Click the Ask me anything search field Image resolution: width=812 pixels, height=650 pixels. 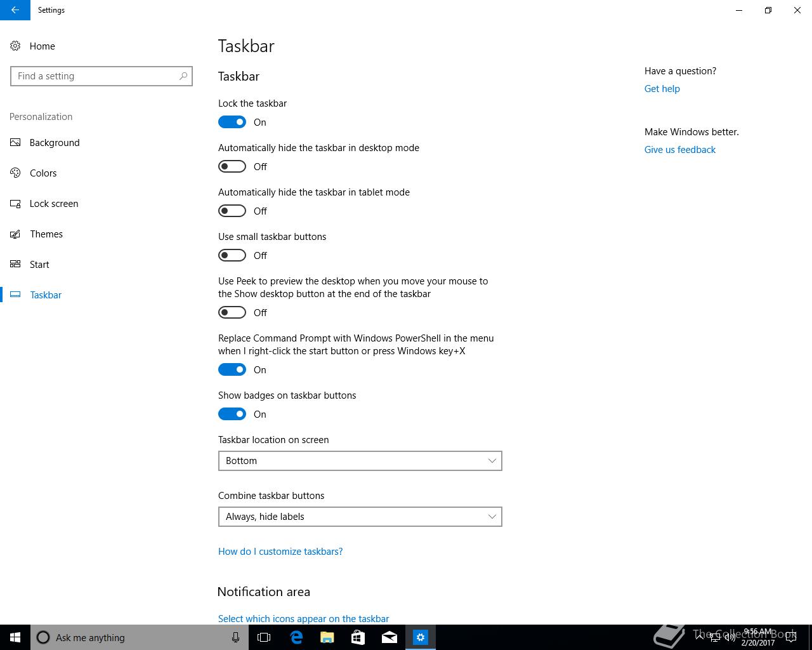140,637
